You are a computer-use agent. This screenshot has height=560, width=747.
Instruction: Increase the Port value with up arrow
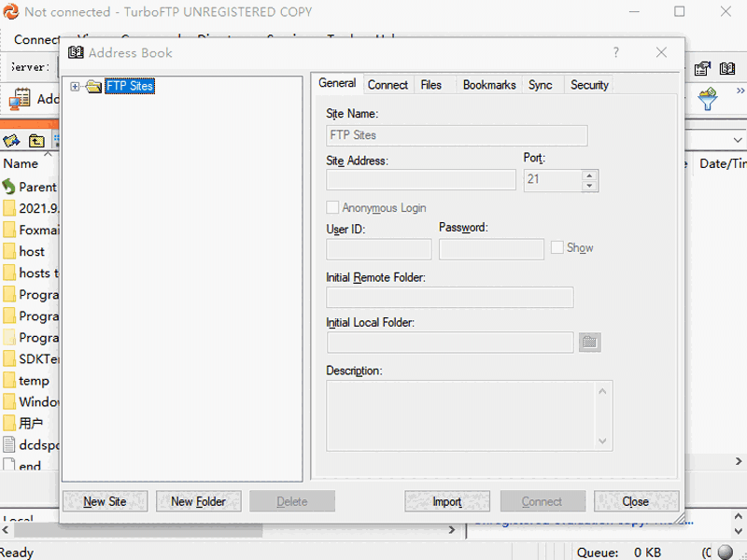589,175
